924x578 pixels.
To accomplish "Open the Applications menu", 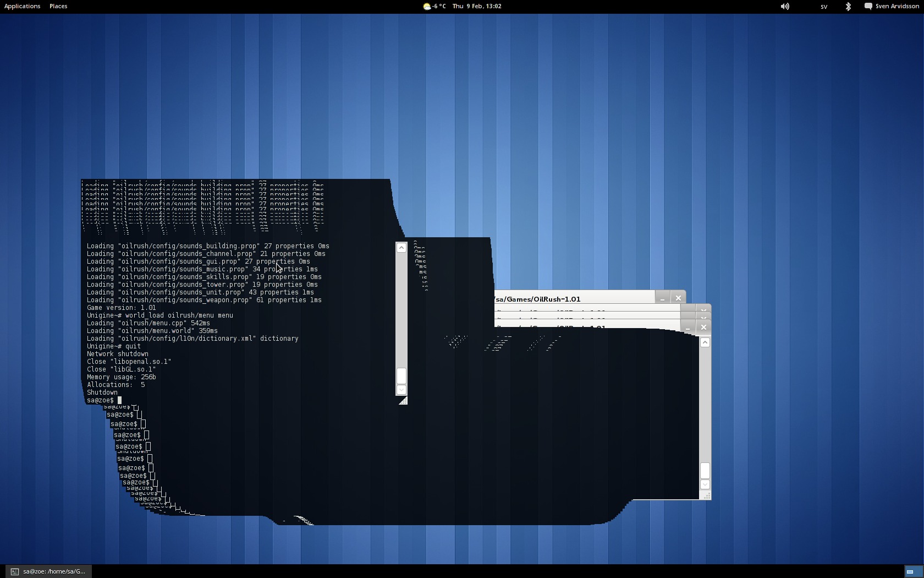I will point(22,6).
